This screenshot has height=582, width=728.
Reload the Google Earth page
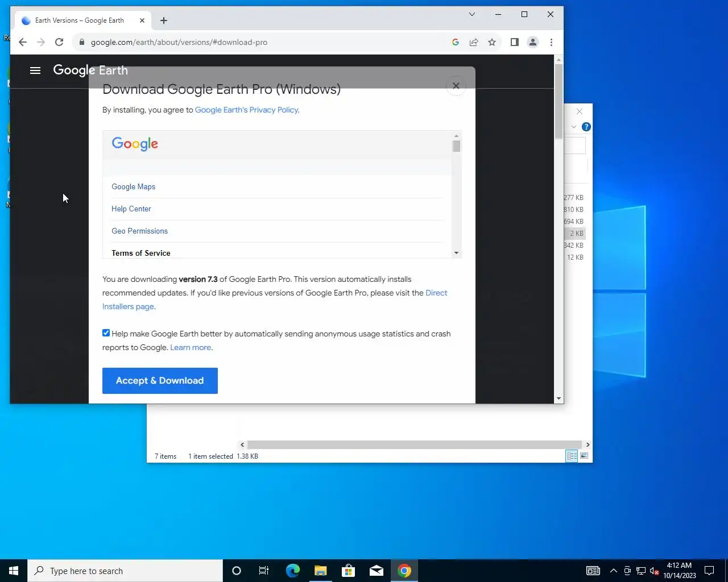coord(59,42)
